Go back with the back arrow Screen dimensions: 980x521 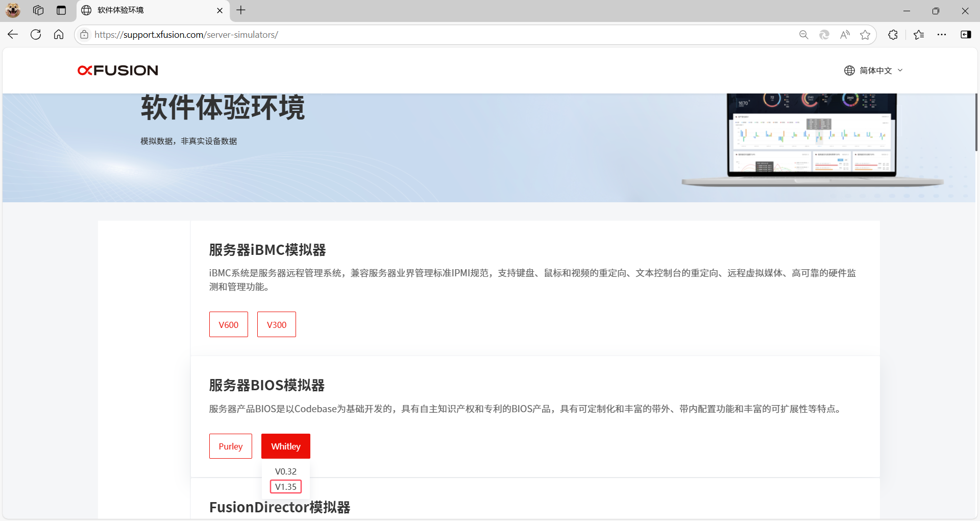tap(13, 34)
